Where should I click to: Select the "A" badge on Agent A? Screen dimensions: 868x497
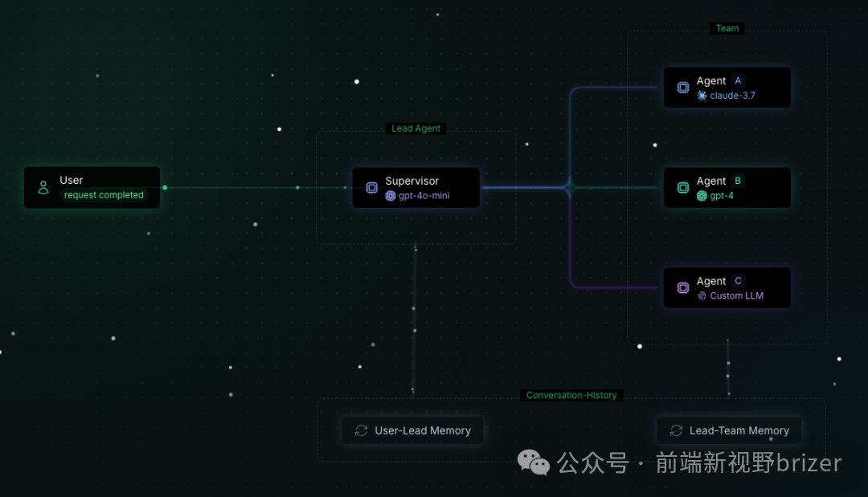tap(738, 81)
